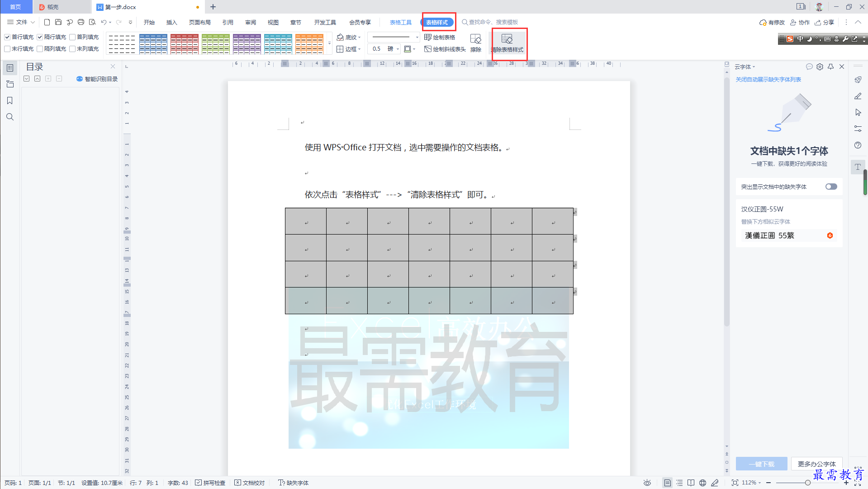Image resolution: width=868 pixels, height=489 pixels.
Task: Click the zoom slider handle
Action: point(808,483)
